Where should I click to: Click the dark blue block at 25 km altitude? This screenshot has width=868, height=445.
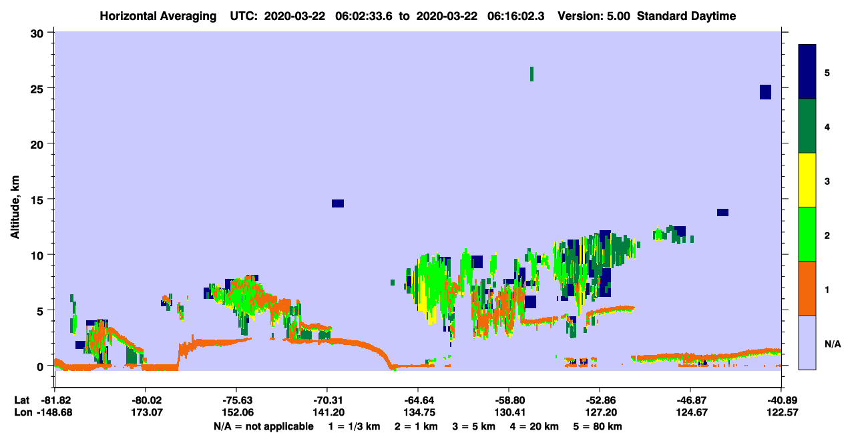pos(765,92)
